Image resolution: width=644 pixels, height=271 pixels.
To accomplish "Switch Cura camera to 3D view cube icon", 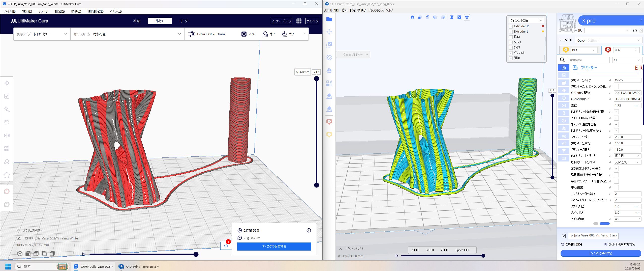I will click(20, 254).
